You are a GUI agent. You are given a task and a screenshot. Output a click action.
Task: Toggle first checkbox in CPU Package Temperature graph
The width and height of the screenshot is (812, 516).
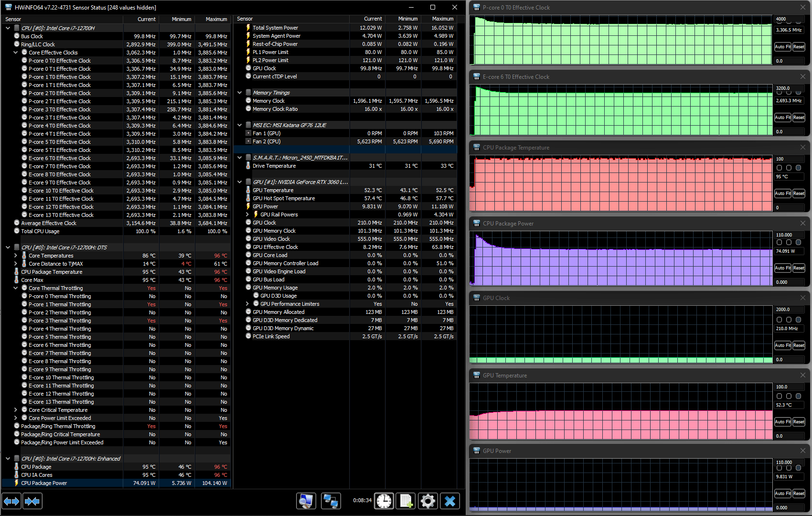(x=779, y=168)
